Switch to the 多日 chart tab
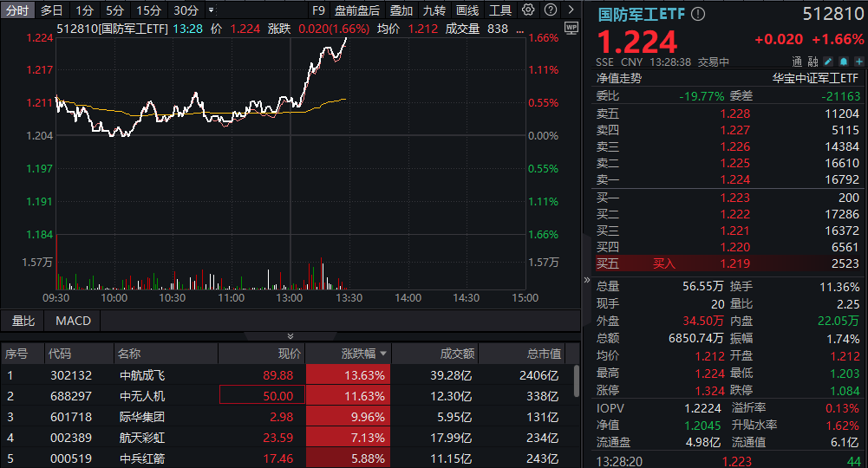 click(52, 10)
